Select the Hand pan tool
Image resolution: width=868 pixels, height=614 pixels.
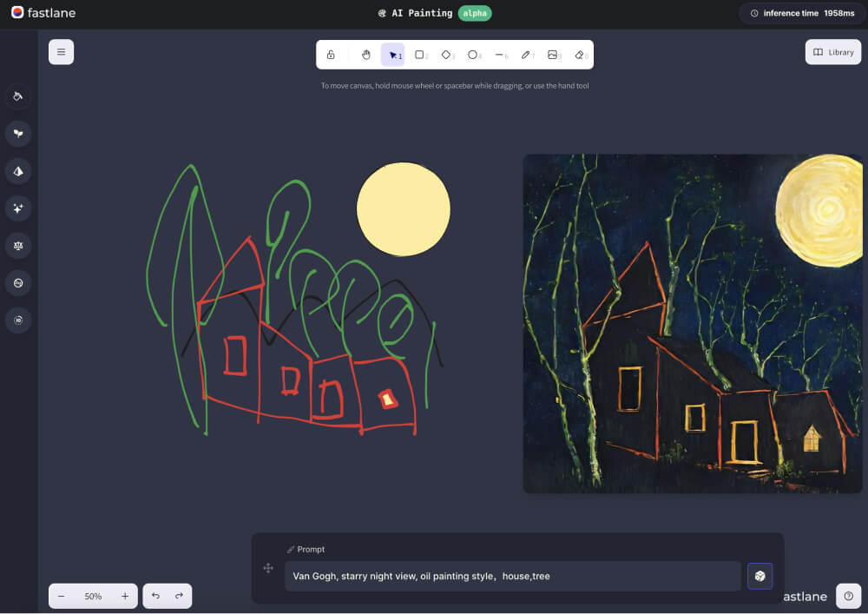tap(366, 55)
